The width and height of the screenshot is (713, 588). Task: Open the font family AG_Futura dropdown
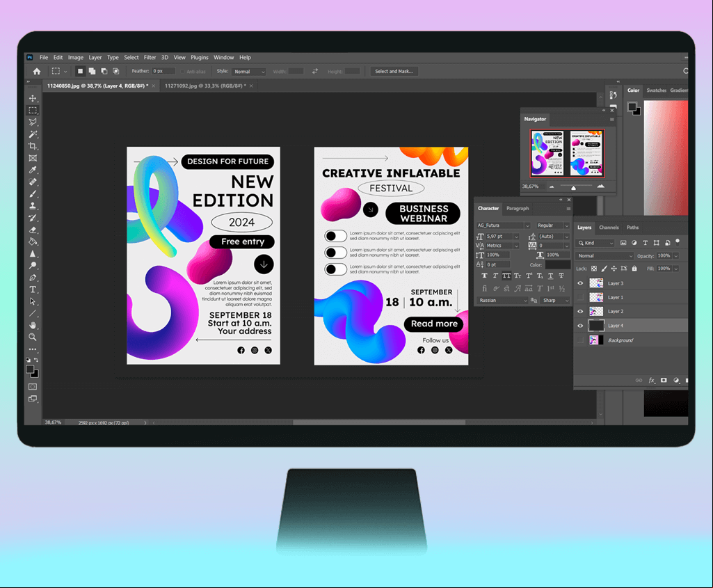click(x=527, y=225)
